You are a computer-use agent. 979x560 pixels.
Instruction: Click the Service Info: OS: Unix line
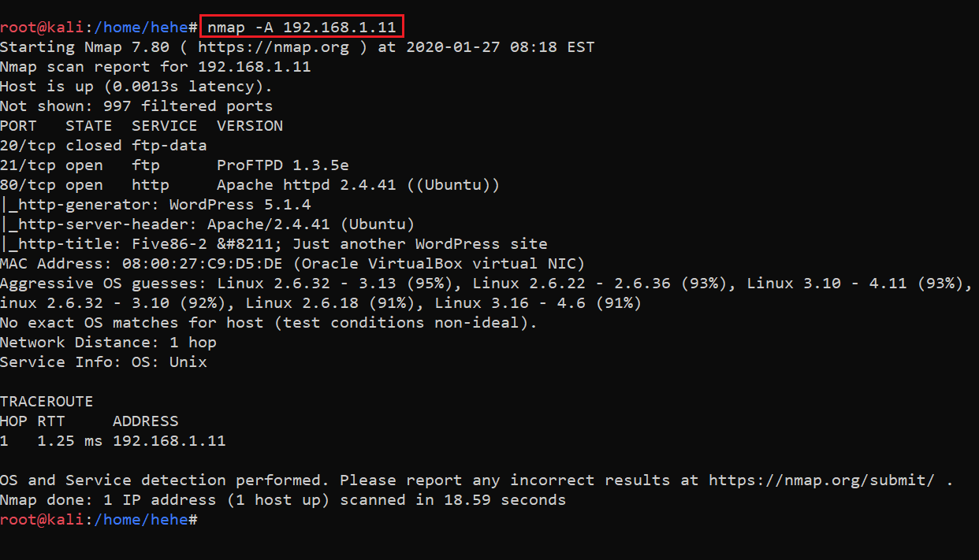(103, 362)
